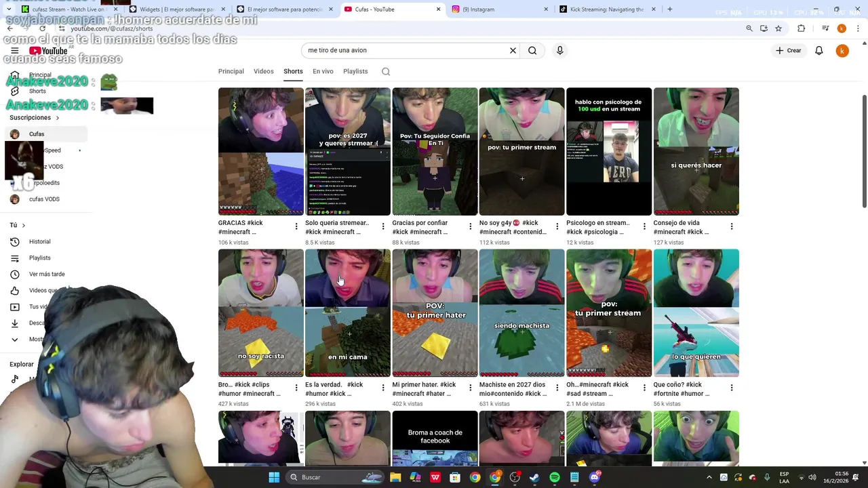
Task: Expand the Suscripciones section
Action: click(x=34, y=118)
